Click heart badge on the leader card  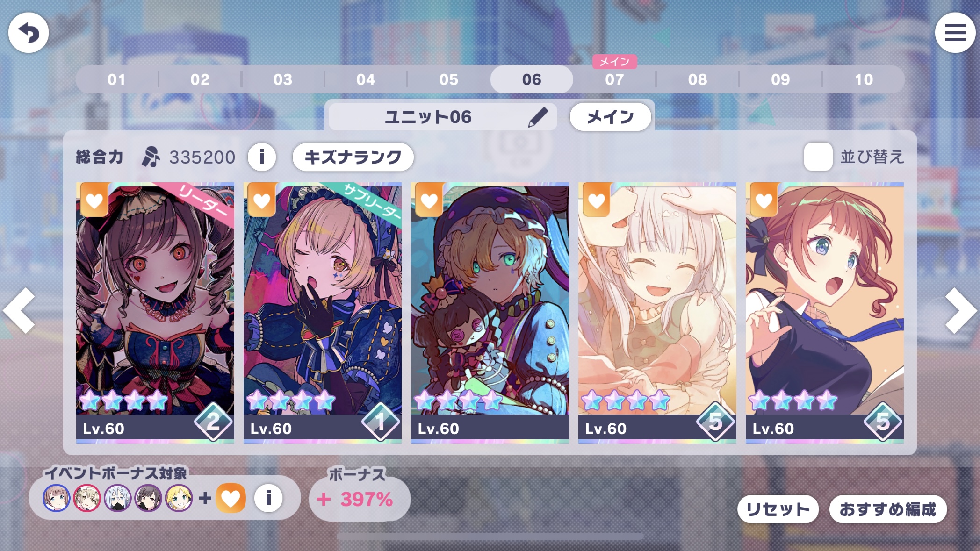pos(94,200)
